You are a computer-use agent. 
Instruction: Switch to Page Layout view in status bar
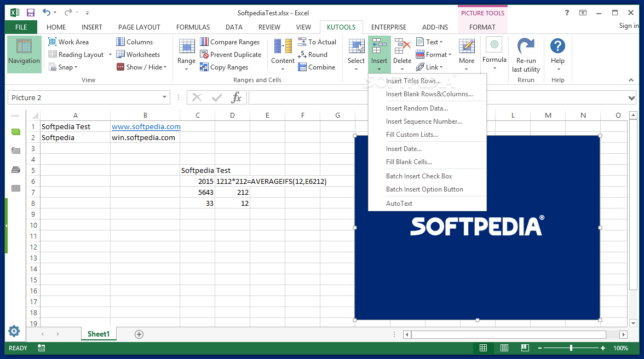pos(504,348)
